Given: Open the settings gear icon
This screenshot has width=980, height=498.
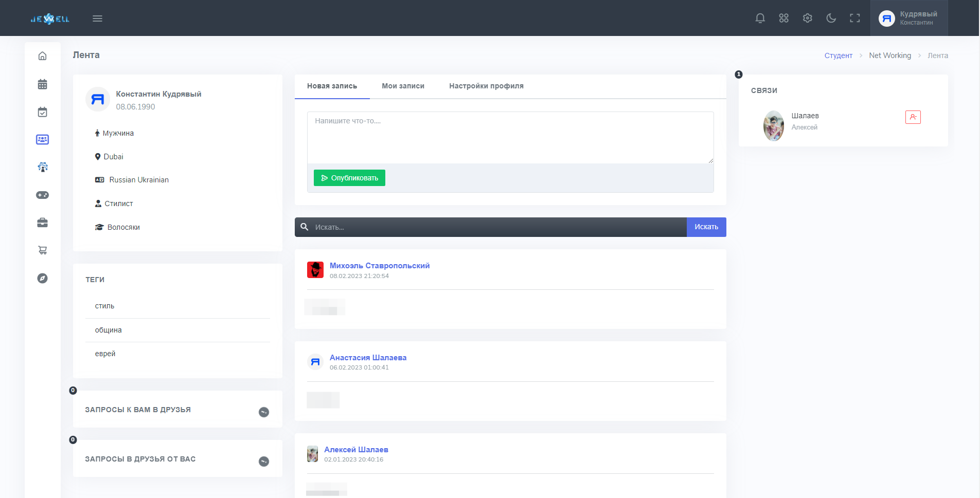Looking at the screenshot, I should pyautogui.click(x=807, y=19).
